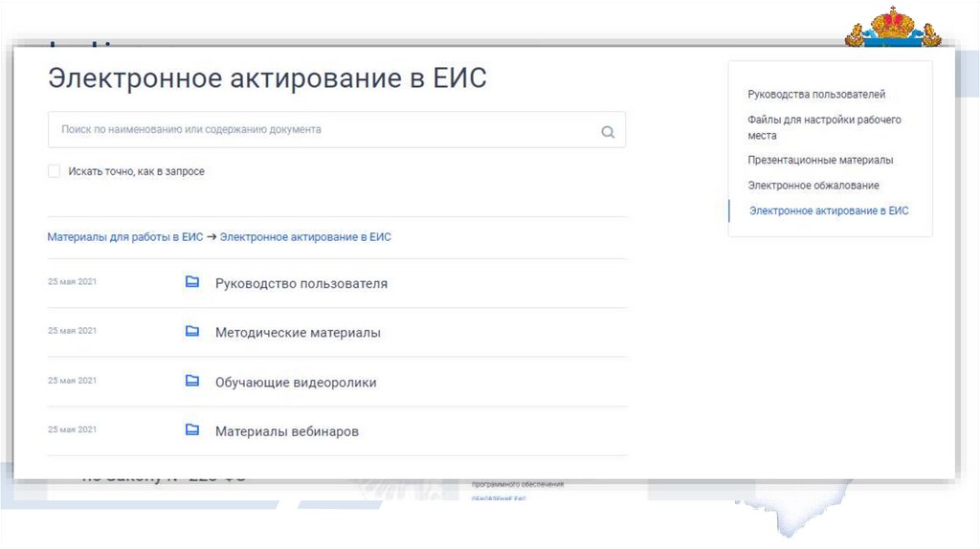Open the 'Методические материалы' folder title

(298, 333)
